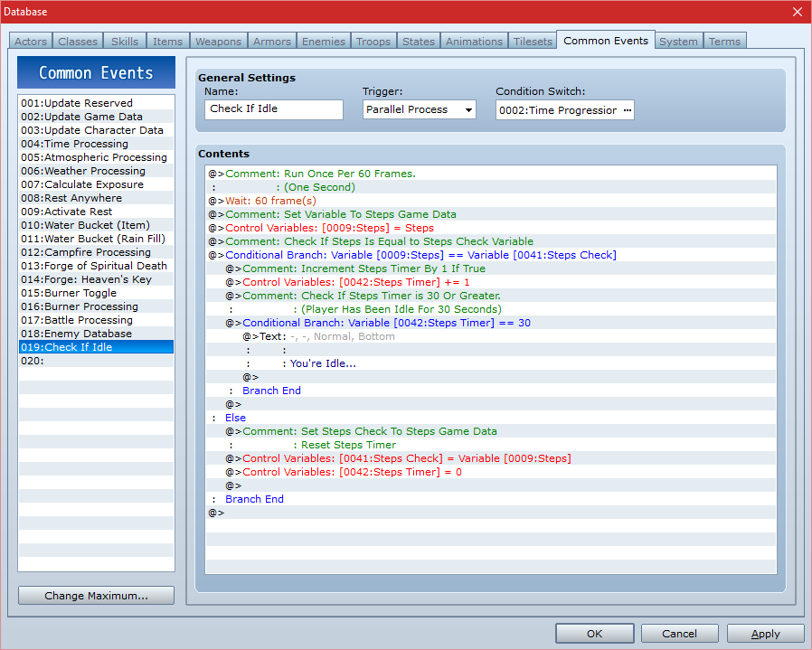Select 018:Enemy Database event
This screenshot has height=650, width=812.
(x=96, y=334)
